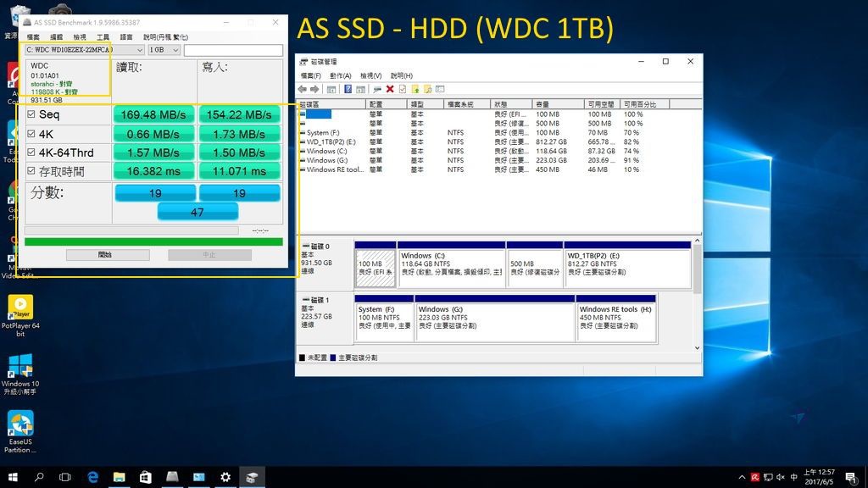
Task: Open Settings gear icon on the taskbar
Action: (225, 477)
